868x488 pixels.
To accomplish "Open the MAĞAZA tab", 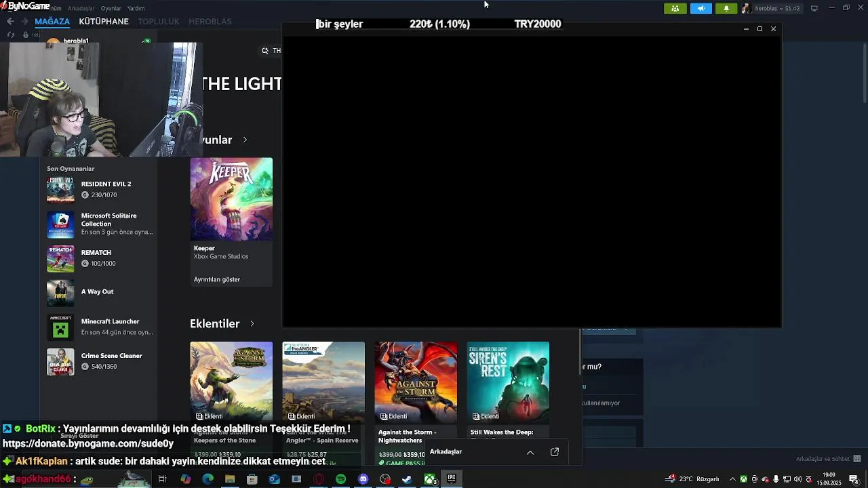I will point(52,21).
